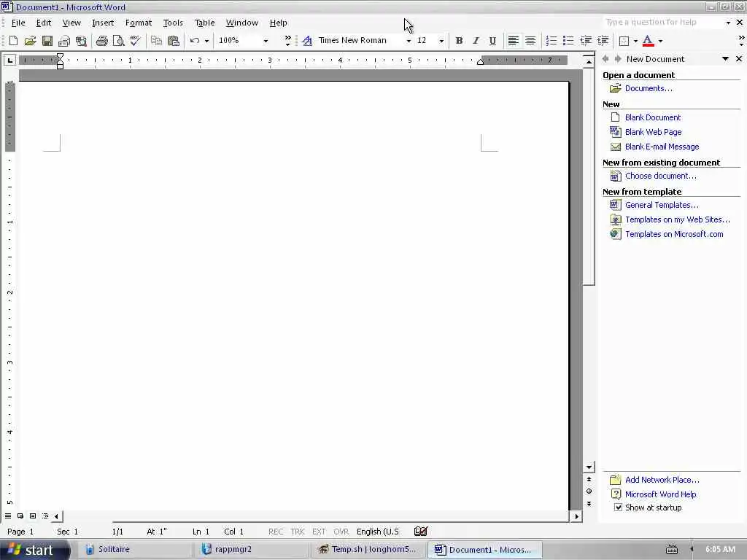
Task: Switch to Web Layout View button
Action: (20, 516)
